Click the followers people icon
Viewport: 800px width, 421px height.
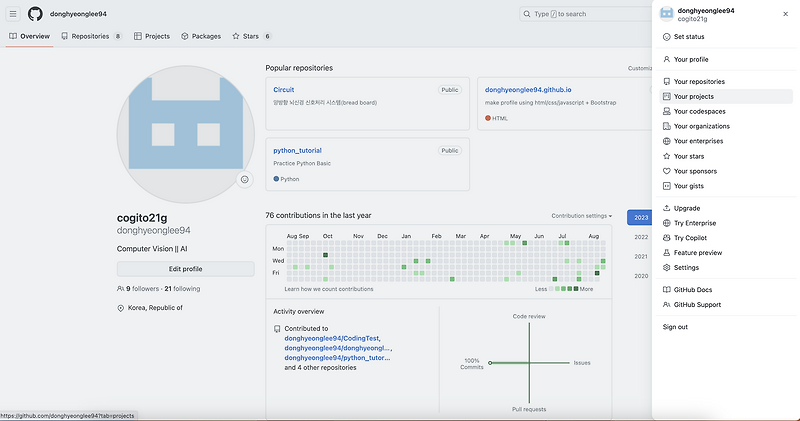[120, 289]
